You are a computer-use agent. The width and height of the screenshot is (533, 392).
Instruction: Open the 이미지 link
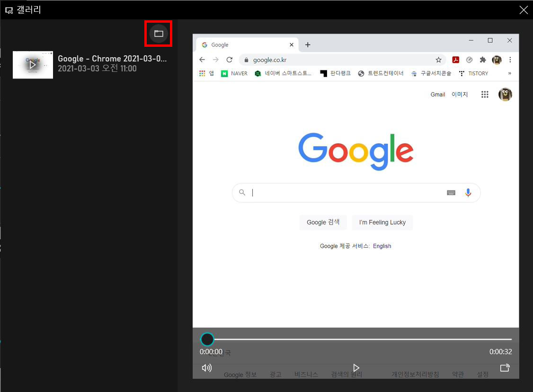point(460,95)
